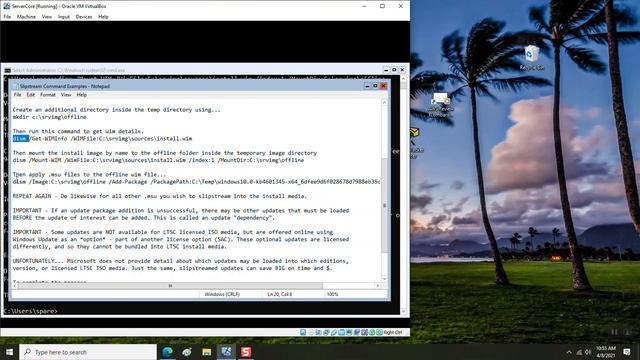Select the Recycle Bin desktop icon

pos(532,58)
